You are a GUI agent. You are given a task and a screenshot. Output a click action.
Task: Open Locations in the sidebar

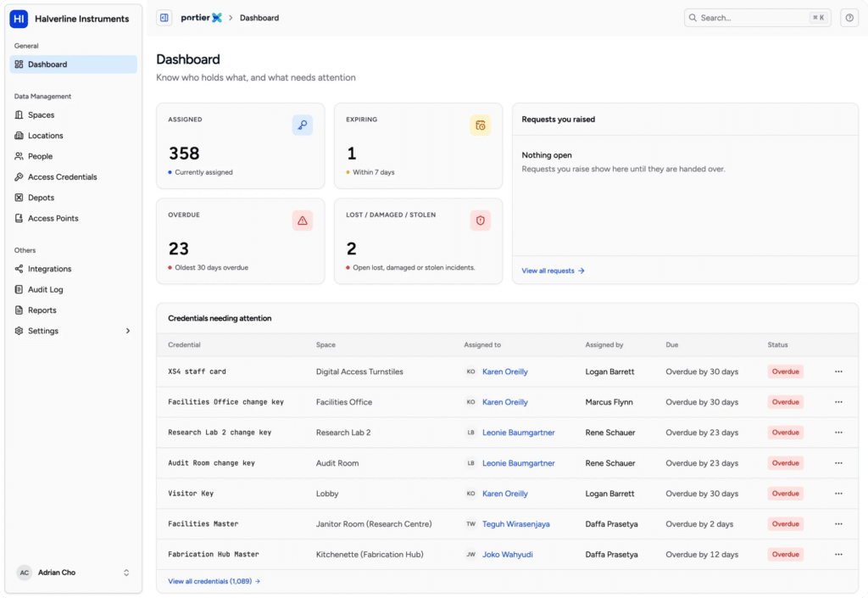(x=73, y=136)
